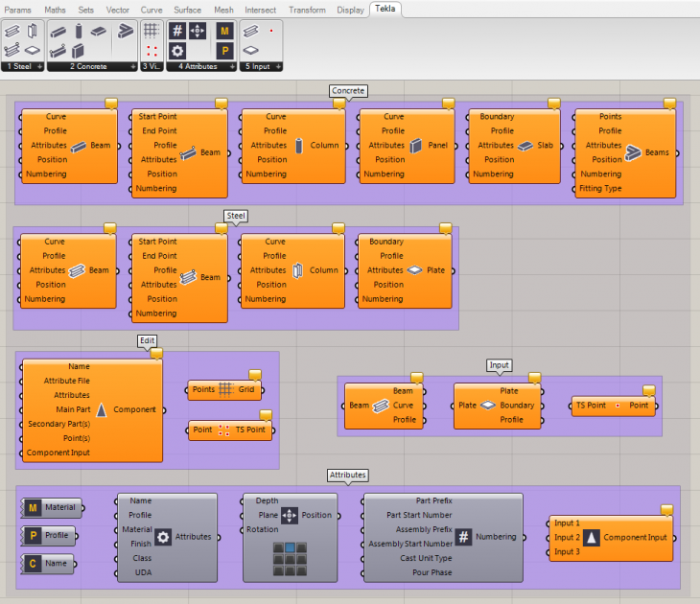Expand the 1 Steel panel plus
This screenshot has width=700, height=604.
point(39,66)
